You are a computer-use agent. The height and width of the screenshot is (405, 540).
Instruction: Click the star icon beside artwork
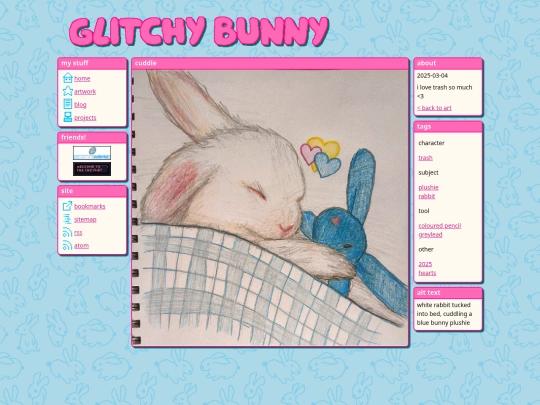coord(68,91)
